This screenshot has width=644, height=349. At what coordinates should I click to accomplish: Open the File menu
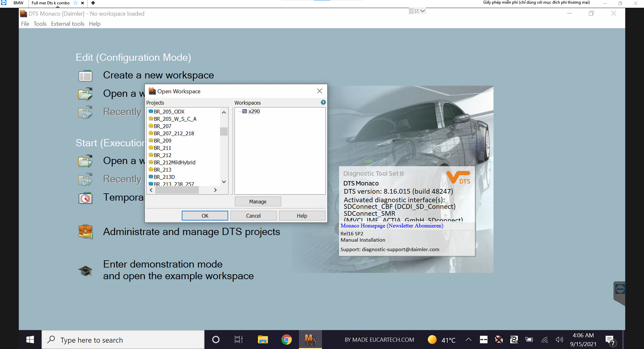pyautogui.click(x=25, y=24)
